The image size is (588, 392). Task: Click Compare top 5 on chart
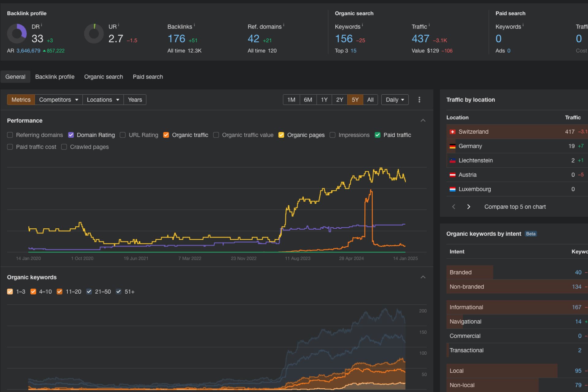pos(515,207)
